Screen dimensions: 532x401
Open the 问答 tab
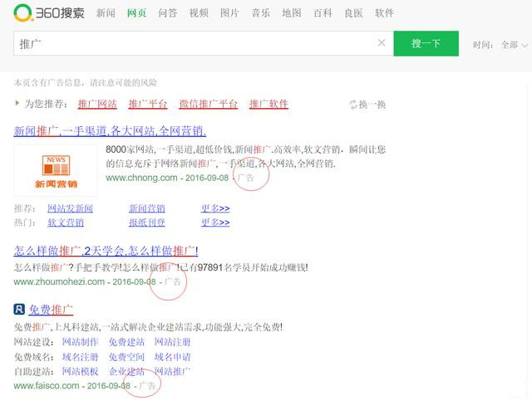(168, 13)
